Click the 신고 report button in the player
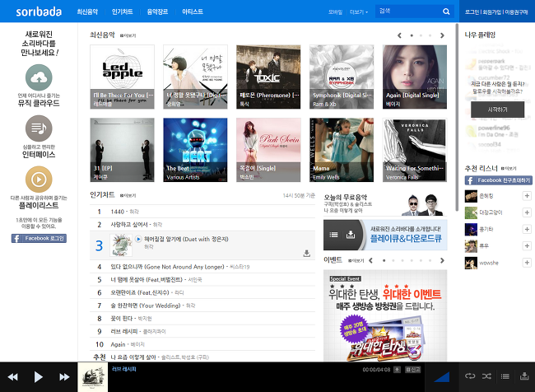The image size is (535, 392). pyautogui.click(x=413, y=370)
